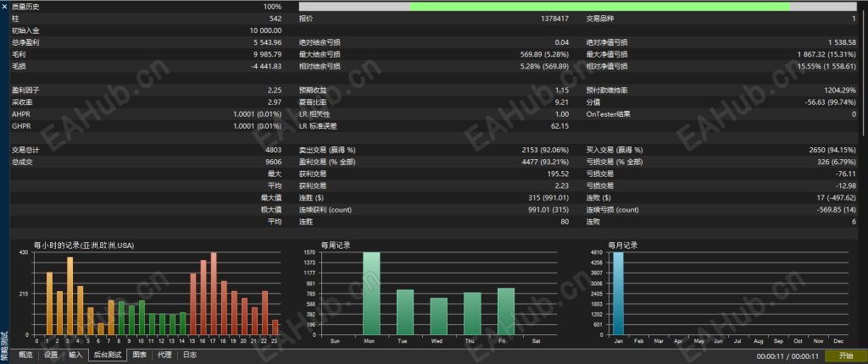The height and width of the screenshot is (364, 868).
Task: Click the 每小时的记录(亚洲,欧洲,USA) chart title
Action: pyautogui.click(x=84, y=245)
